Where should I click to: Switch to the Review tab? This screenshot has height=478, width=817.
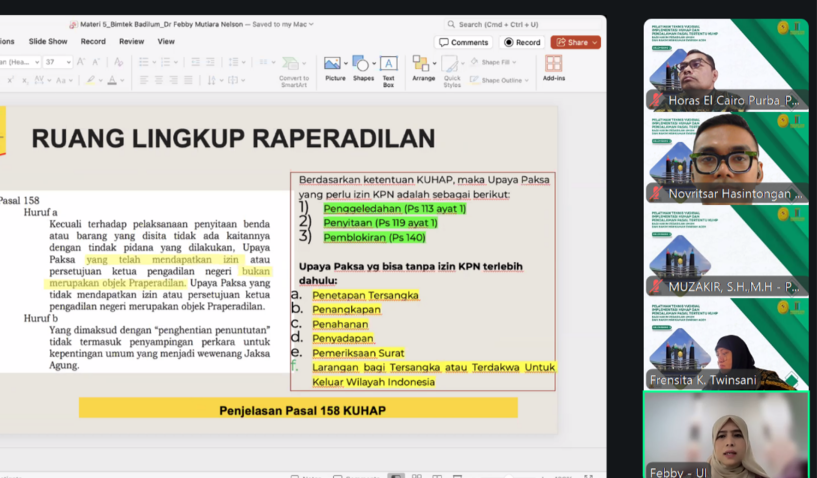(x=131, y=42)
